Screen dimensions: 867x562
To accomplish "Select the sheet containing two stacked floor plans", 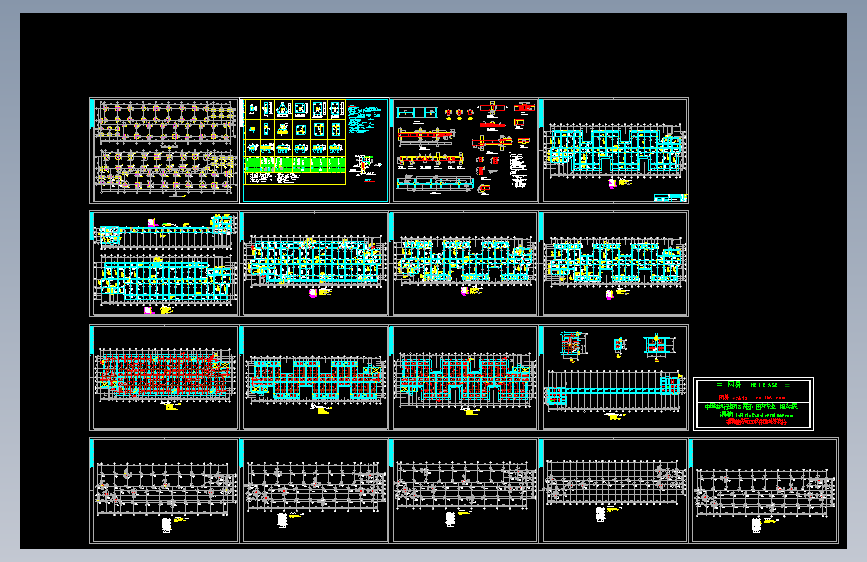I will point(164,263).
